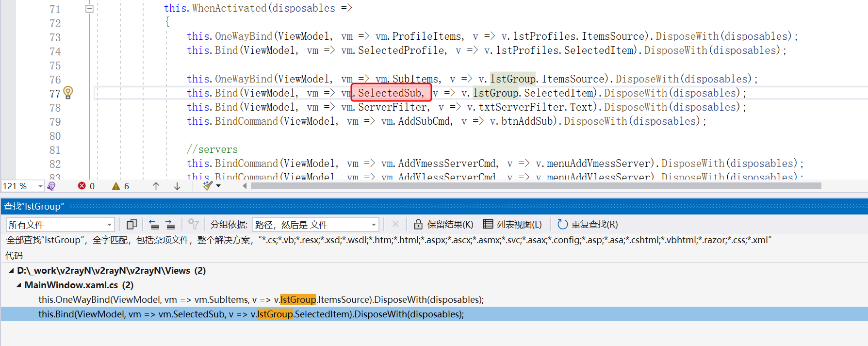Viewport: 868px width, 346px height.
Task: Go to next find result location
Action: point(170,224)
